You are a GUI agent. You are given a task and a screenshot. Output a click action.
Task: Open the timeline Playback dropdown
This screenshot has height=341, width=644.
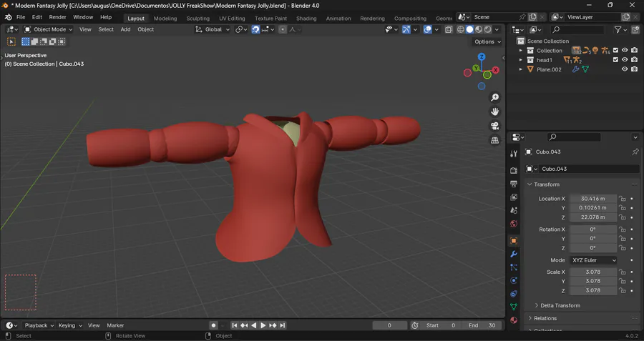[x=39, y=325]
